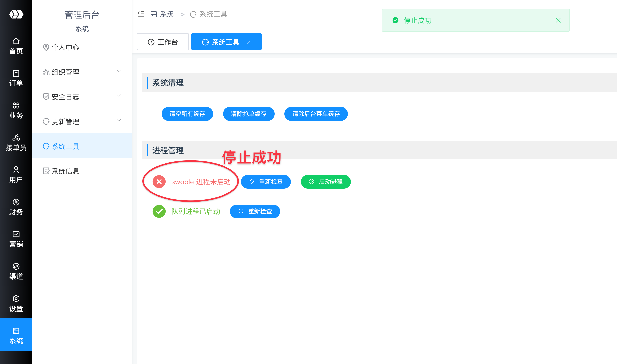Open 渠道 channels section

click(x=16, y=271)
